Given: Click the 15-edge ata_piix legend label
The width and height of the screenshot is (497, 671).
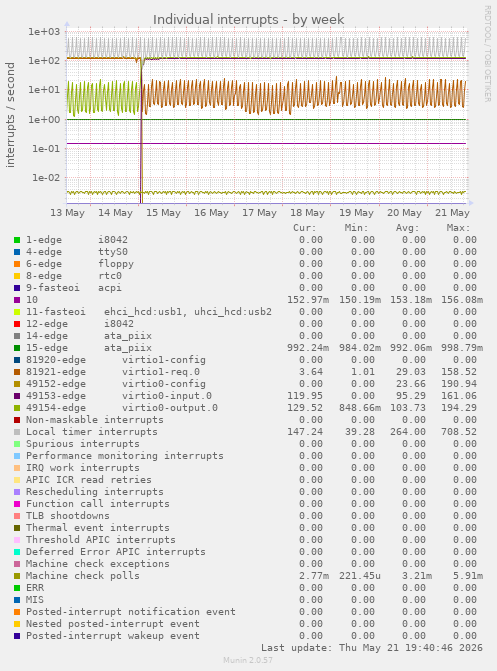Looking at the screenshot, I should [89, 348].
